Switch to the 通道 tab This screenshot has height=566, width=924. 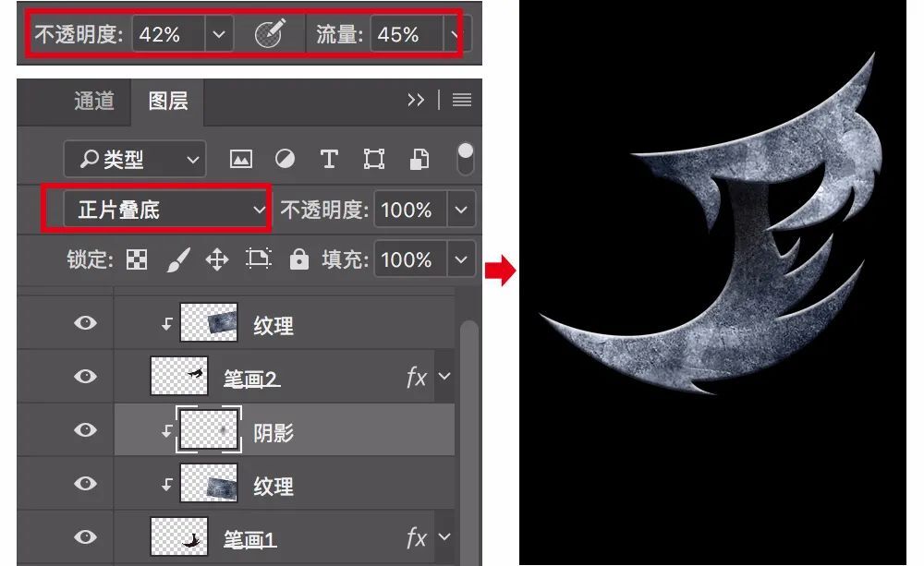coord(94,101)
